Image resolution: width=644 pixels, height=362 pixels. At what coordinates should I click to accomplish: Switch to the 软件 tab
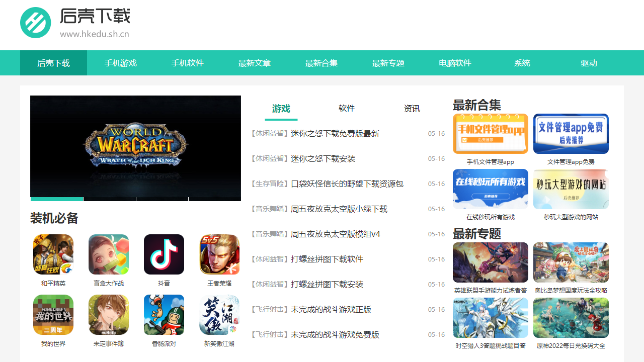[347, 109]
